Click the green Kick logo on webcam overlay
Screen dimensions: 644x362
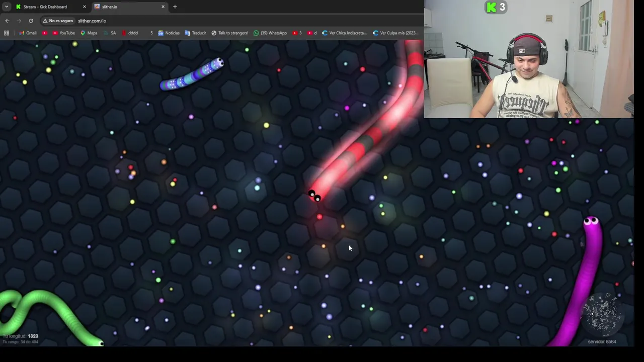pos(492,7)
